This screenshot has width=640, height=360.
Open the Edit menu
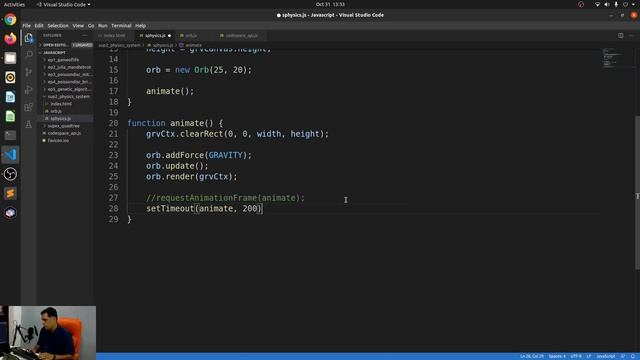click(x=39, y=25)
